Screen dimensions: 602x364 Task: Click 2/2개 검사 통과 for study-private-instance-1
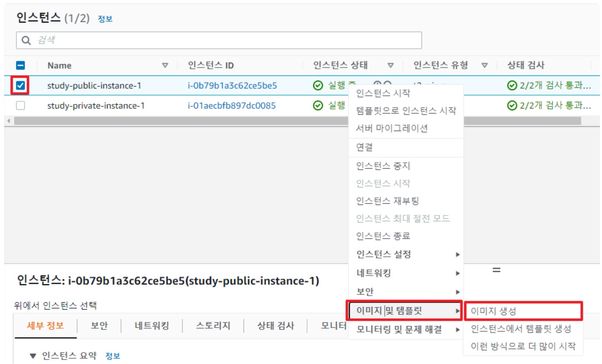[555, 106]
